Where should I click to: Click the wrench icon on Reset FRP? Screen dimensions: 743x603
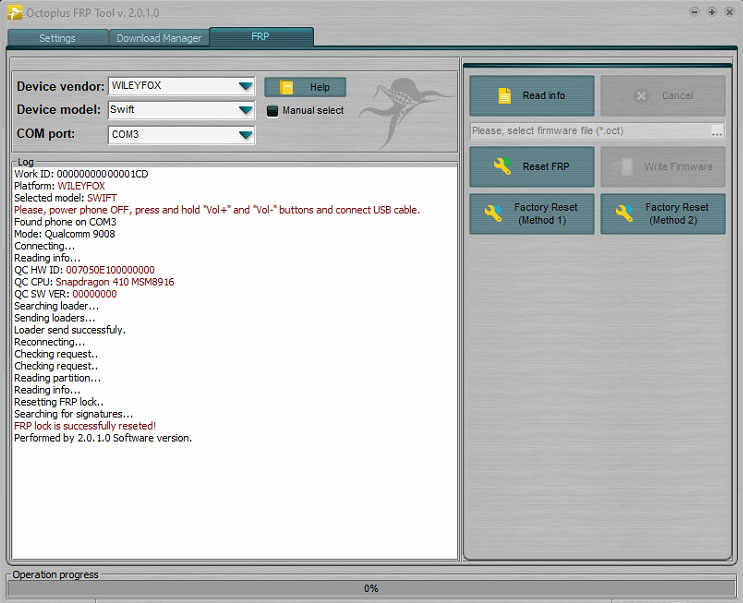(502, 166)
